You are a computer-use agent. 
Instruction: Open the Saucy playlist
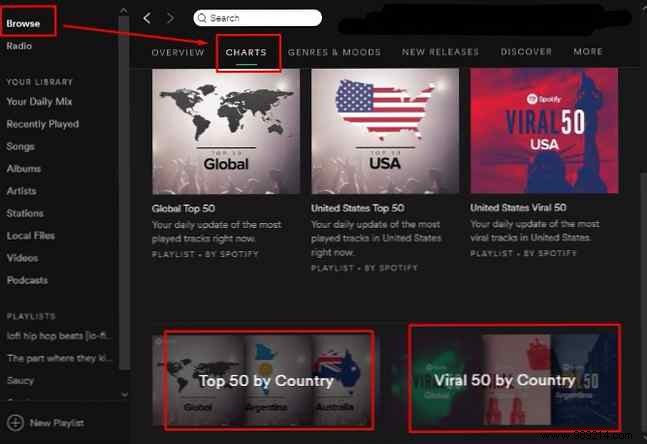pos(20,380)
